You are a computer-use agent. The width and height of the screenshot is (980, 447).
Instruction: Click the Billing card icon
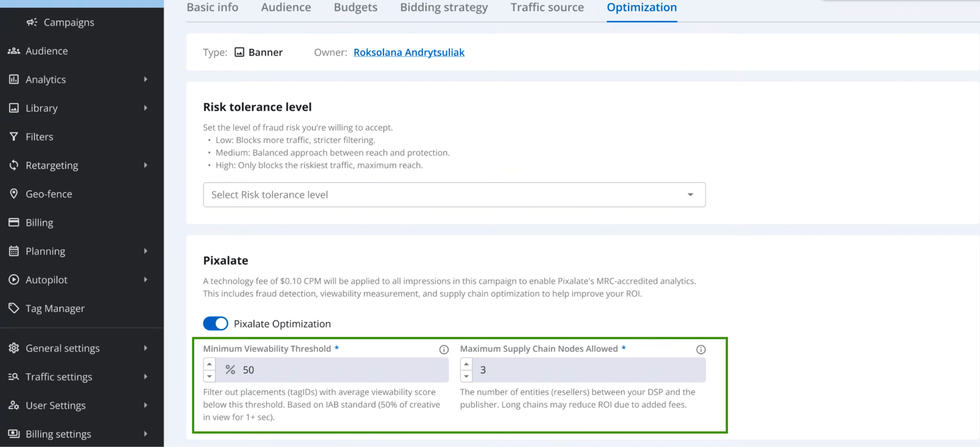pos(14,222)
